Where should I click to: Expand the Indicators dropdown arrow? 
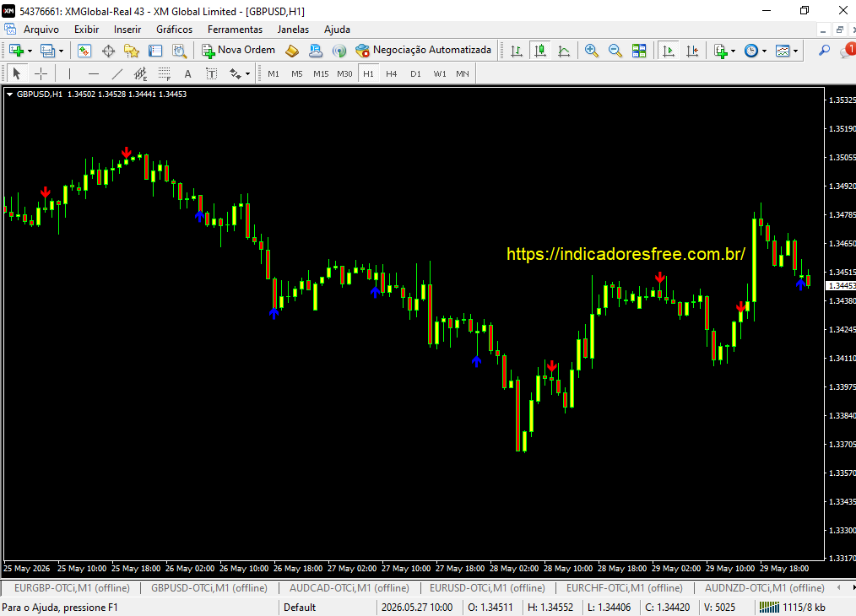pyautogui.click(x=733, y=51)
